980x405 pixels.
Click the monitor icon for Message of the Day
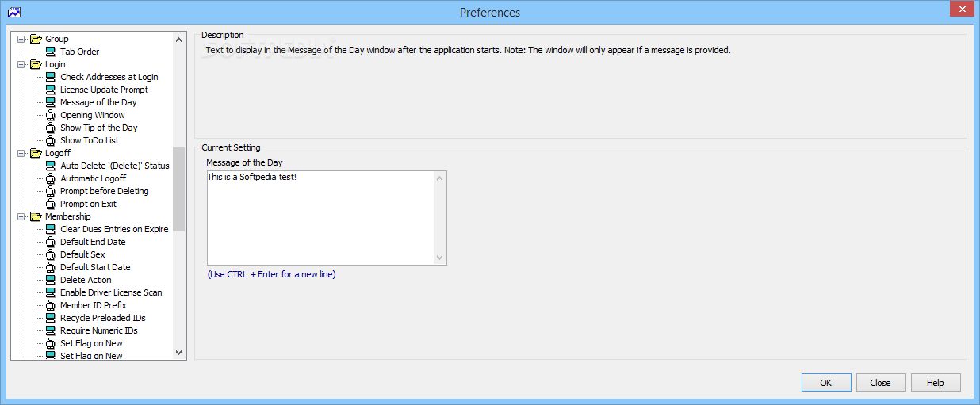click(51, 102)
